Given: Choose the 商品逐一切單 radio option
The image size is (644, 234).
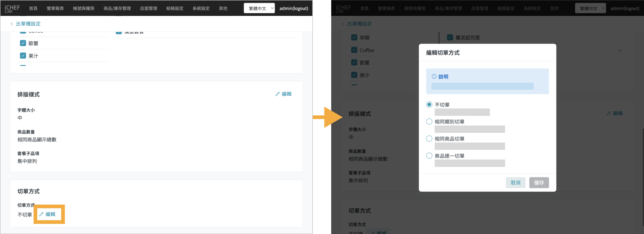Looking at the screenshot, I should pyautogui.click(x=429, y=156).
